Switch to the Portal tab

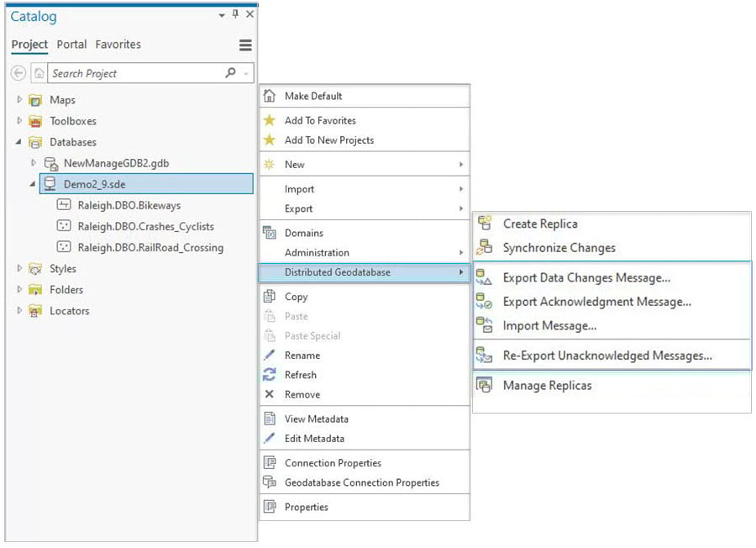pos(71,45)
